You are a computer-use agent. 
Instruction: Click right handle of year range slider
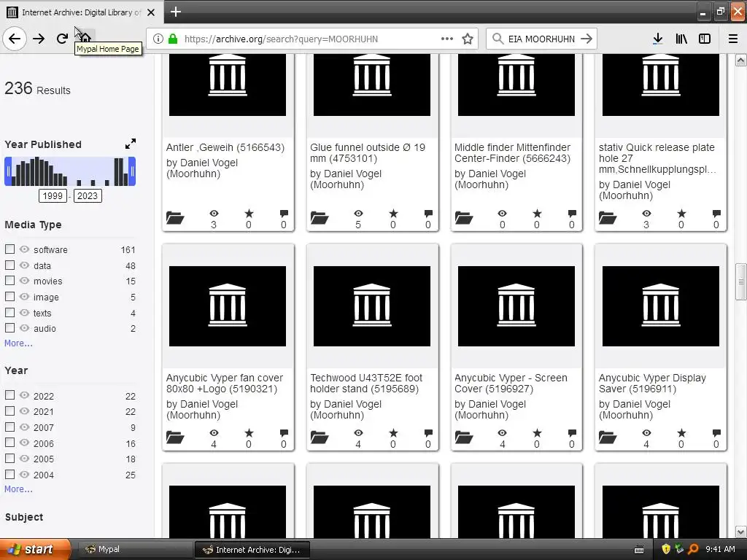[132, 171]
